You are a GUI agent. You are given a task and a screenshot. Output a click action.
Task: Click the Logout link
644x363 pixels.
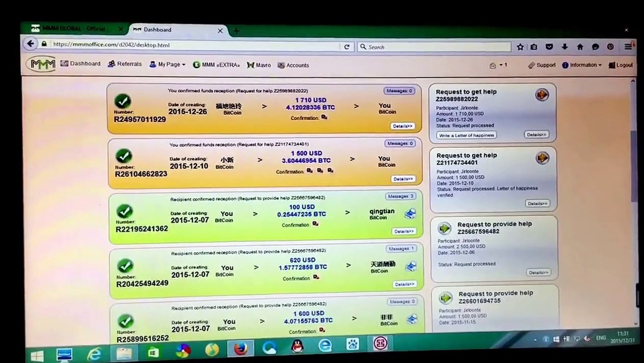pyautogui.click(x=620, y=65)
